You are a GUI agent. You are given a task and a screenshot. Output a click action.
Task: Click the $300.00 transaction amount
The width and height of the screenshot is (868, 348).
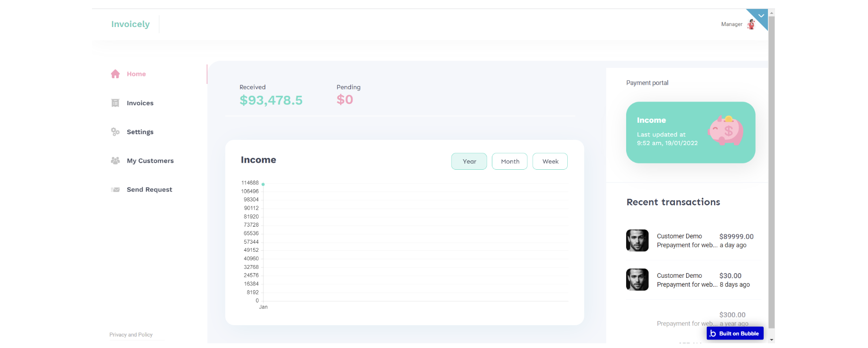point(732,315)
